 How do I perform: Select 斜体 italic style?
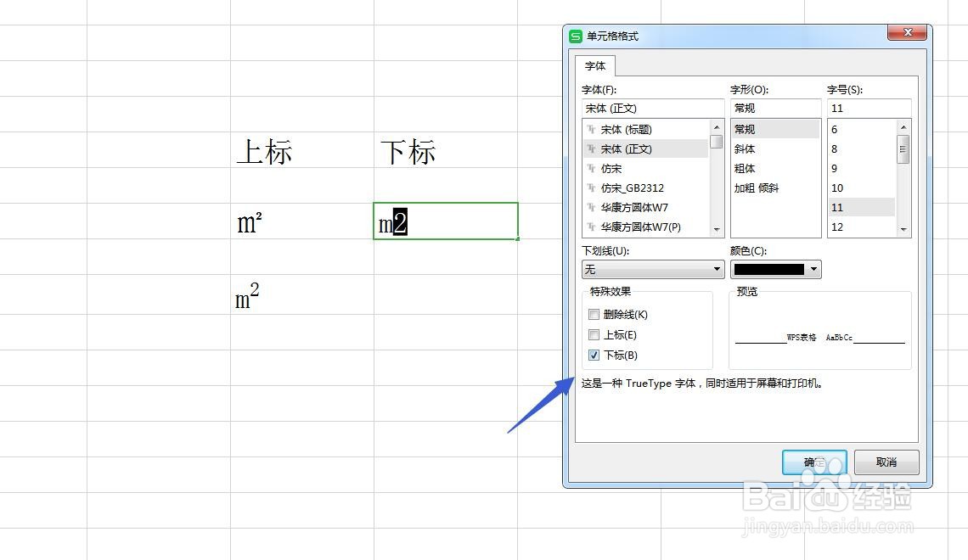pos(775,149)
